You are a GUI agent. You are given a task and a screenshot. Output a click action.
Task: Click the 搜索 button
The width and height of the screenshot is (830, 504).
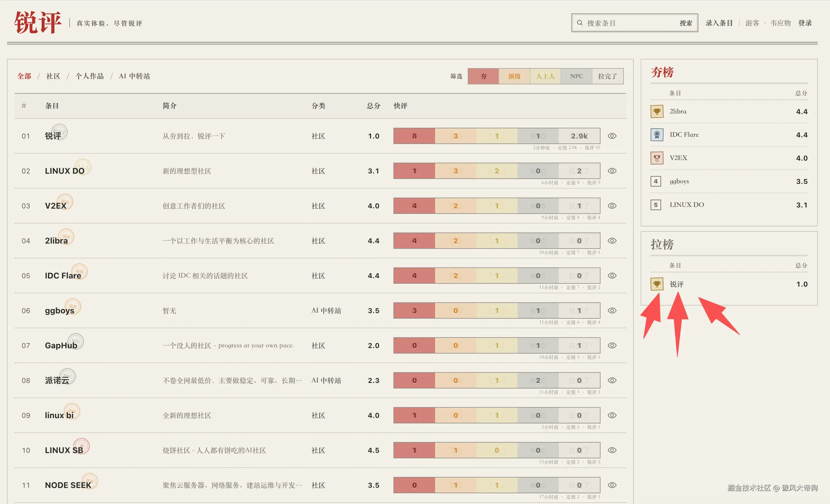[686, 23]
